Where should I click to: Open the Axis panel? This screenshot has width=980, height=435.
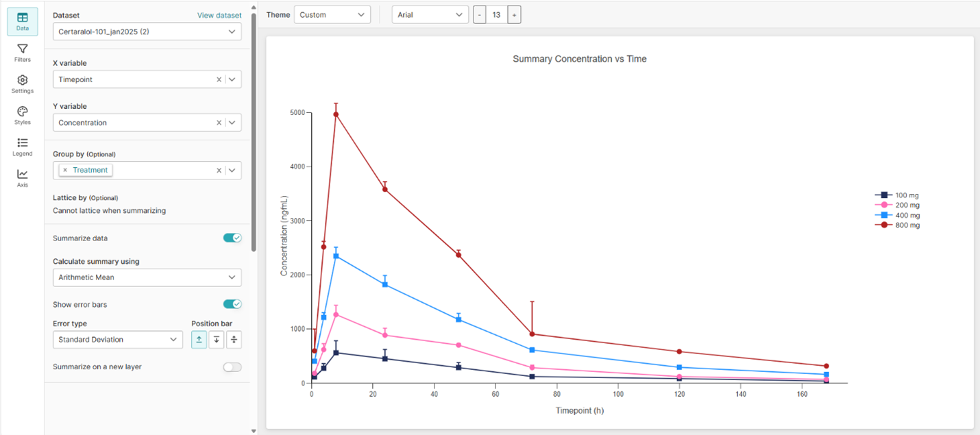tap(22, 177)
